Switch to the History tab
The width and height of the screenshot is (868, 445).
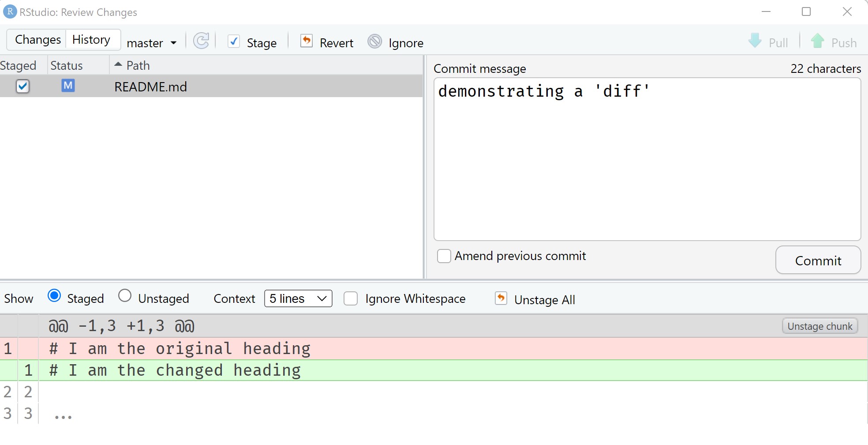(x=91, y=39)
